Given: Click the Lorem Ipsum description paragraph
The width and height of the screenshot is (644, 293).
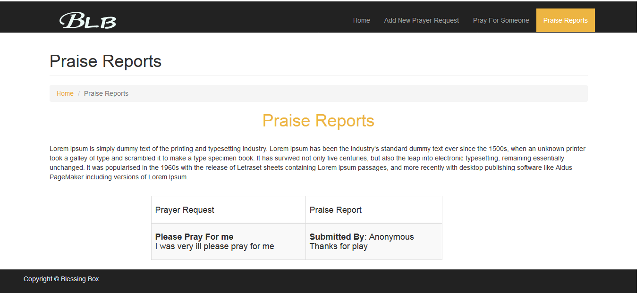Looking at the screenshot, I should pos(318,163).
